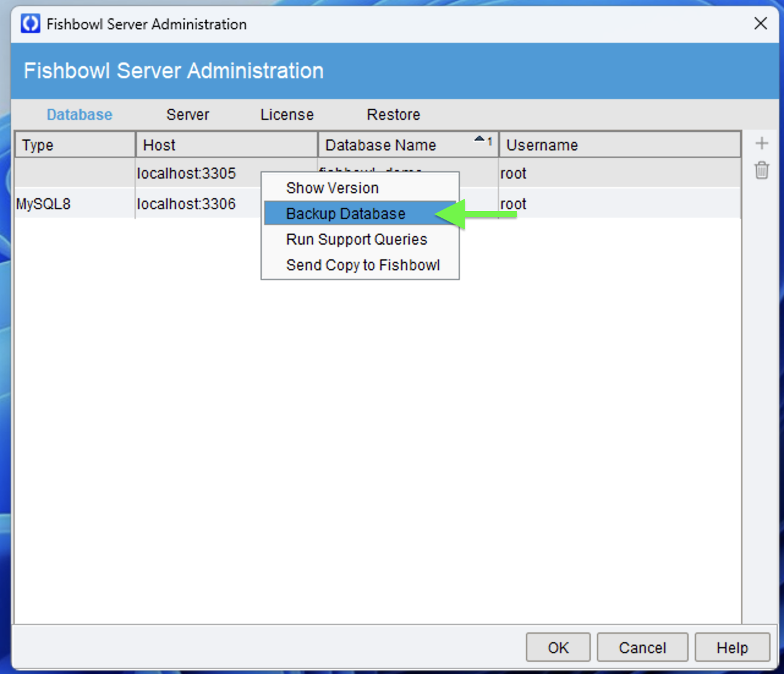Select Send Copy to Fishbowl
Viewport: 784px width, 674px height.
pos(362,265)
